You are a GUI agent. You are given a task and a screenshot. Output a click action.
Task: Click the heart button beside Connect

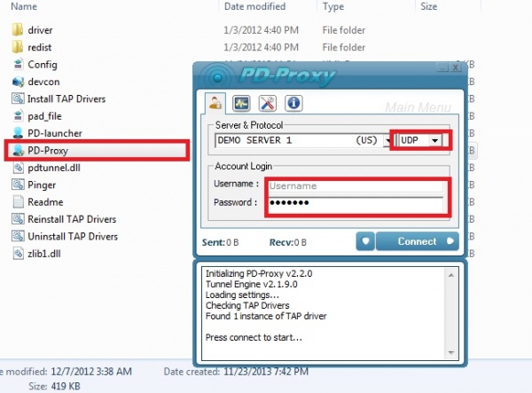point(365,241)
